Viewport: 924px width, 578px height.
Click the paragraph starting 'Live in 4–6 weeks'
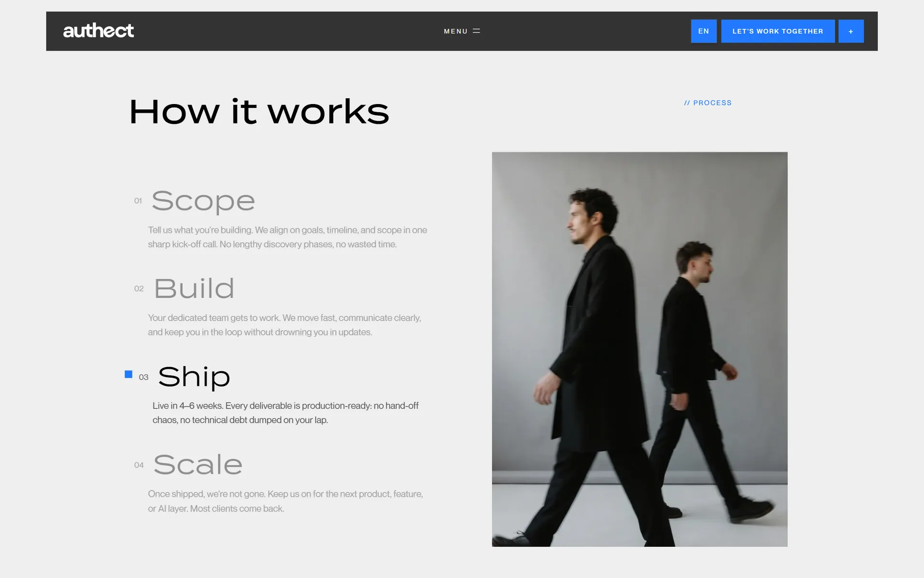[x=285, y=413]
